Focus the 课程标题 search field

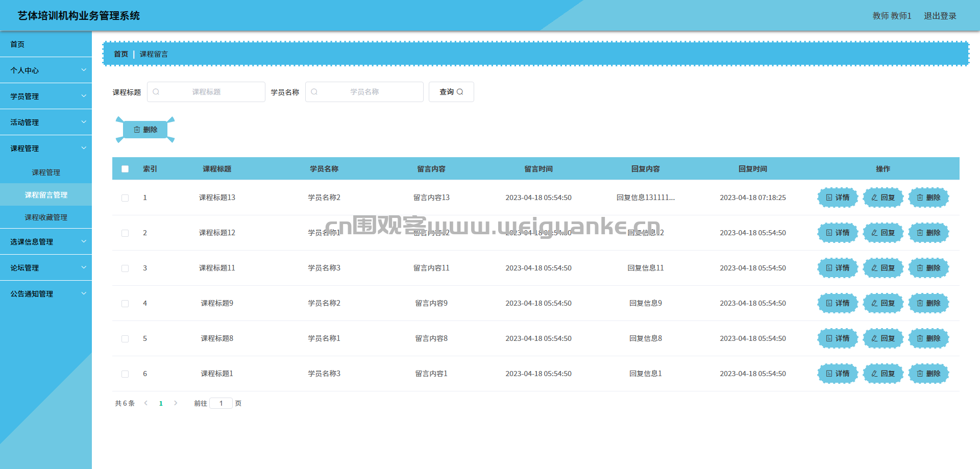206,92
